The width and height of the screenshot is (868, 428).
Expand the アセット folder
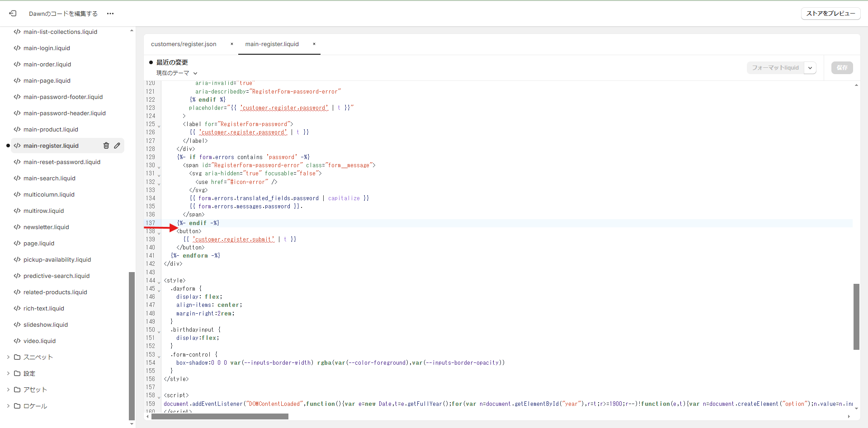pyautogui.click(x=8, y=390)
